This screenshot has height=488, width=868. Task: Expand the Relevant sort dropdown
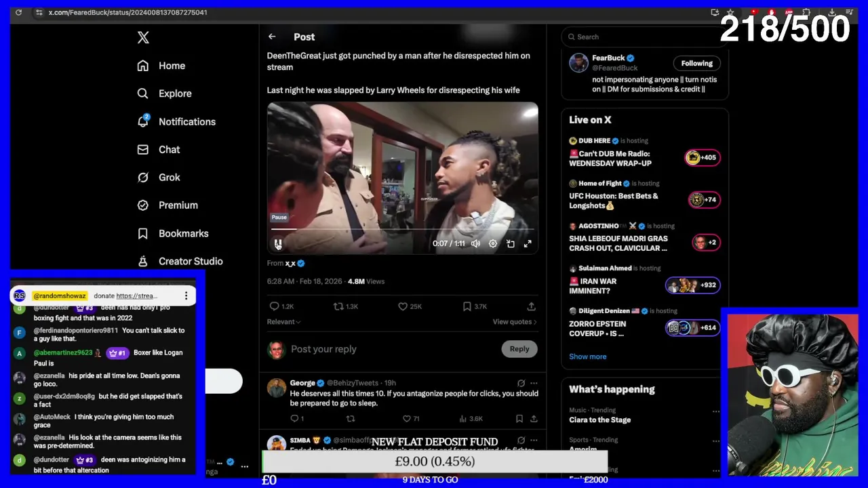point(283,322)
